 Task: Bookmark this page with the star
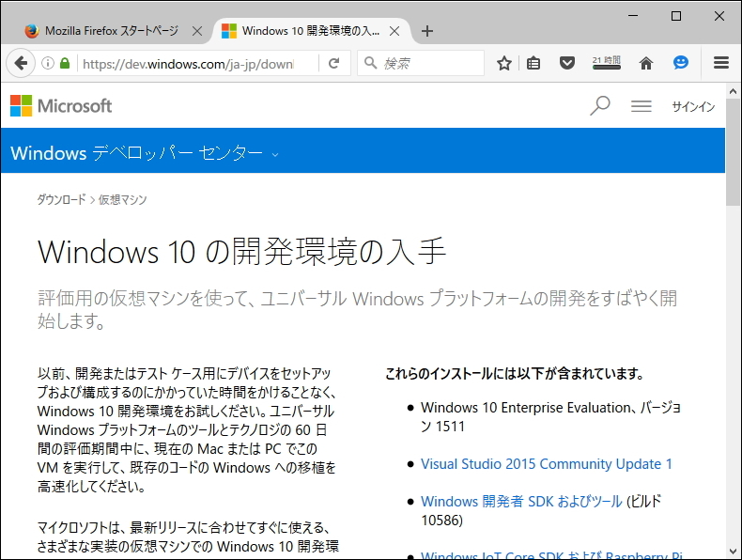point(504,63)
